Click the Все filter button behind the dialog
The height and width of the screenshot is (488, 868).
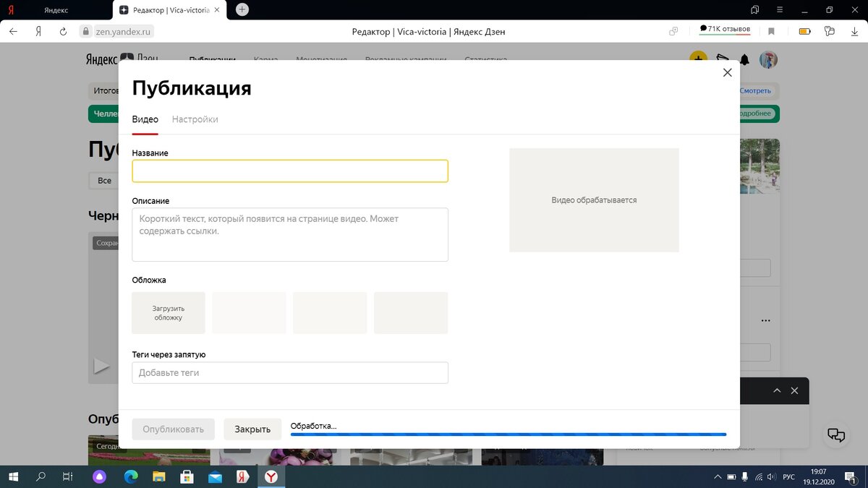(x=105, y=180)
